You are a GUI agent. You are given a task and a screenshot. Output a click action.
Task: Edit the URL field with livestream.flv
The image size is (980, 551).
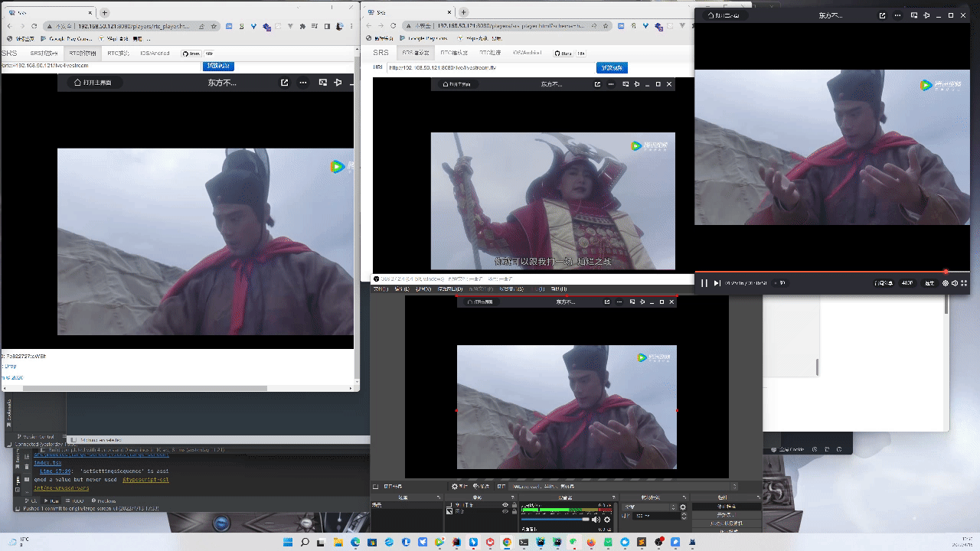[x=490, y=67]
